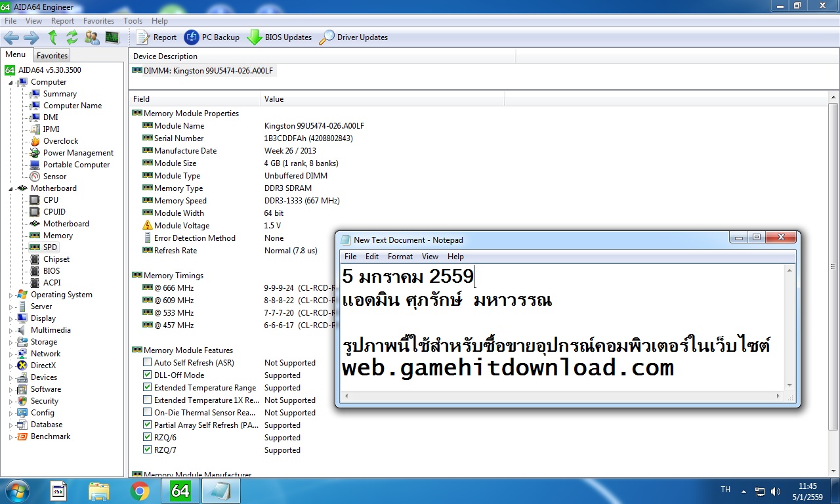Expand the Network node
The image size is (840, 504).
pos(10,354)
